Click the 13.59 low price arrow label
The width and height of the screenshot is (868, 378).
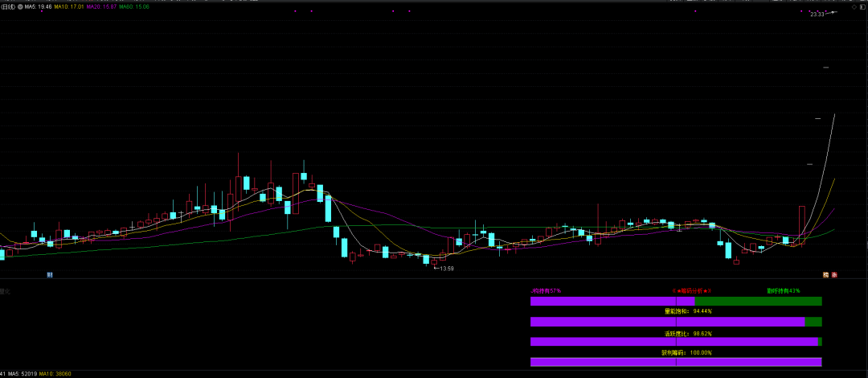pos(445,269)
